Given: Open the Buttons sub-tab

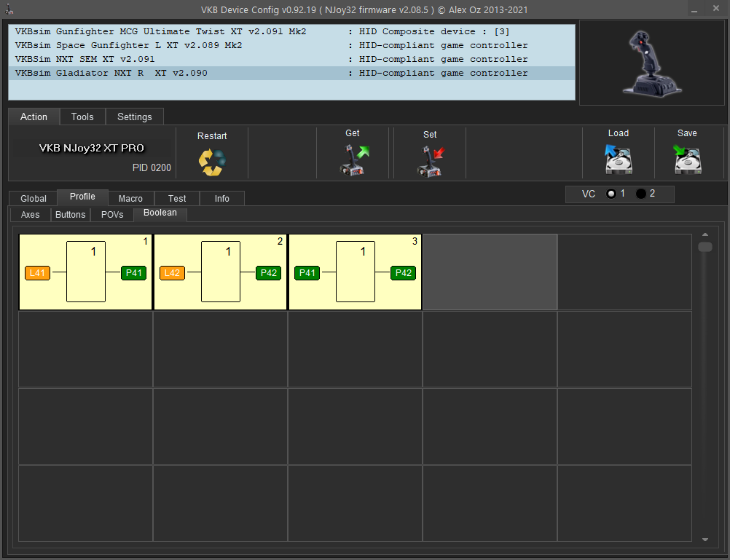Looking at the screenshot, I should 70,215.
